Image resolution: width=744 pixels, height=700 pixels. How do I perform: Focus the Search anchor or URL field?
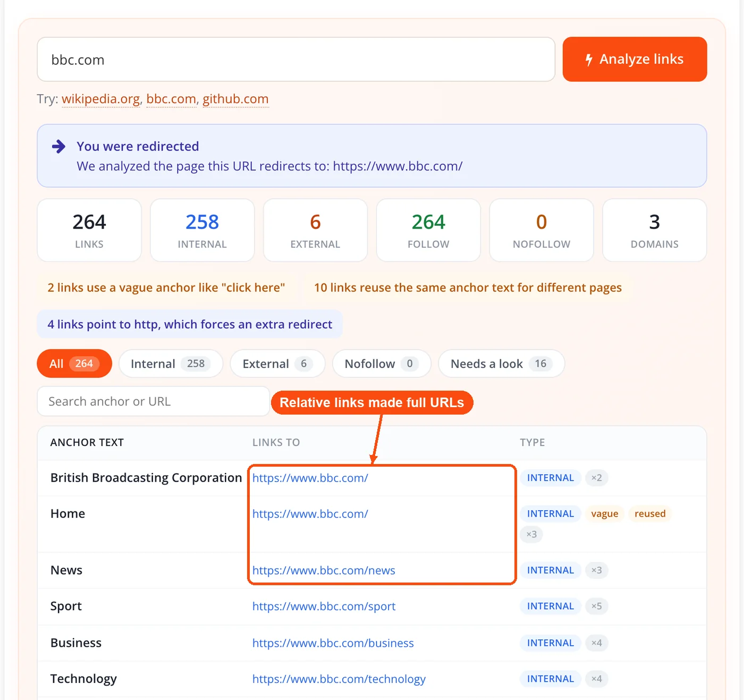[153, 401]
